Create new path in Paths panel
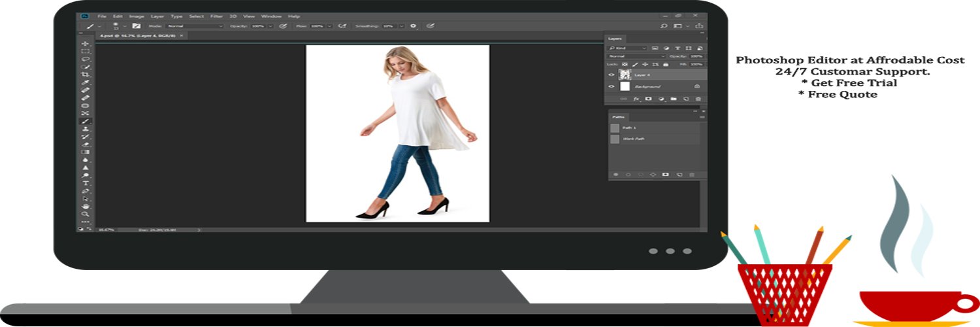 [x=679, y=175]
